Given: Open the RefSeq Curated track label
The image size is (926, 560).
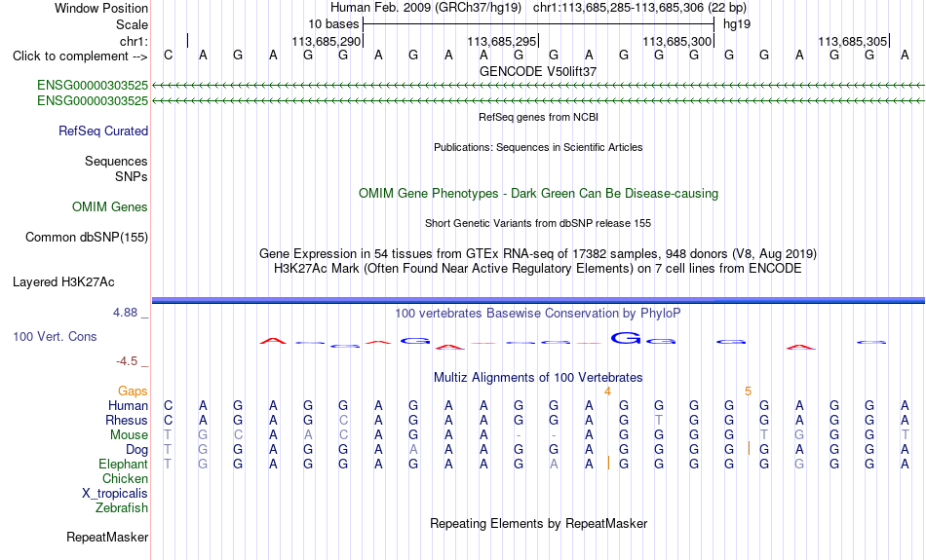Looking at the screenshot, I should coord(103,131).
